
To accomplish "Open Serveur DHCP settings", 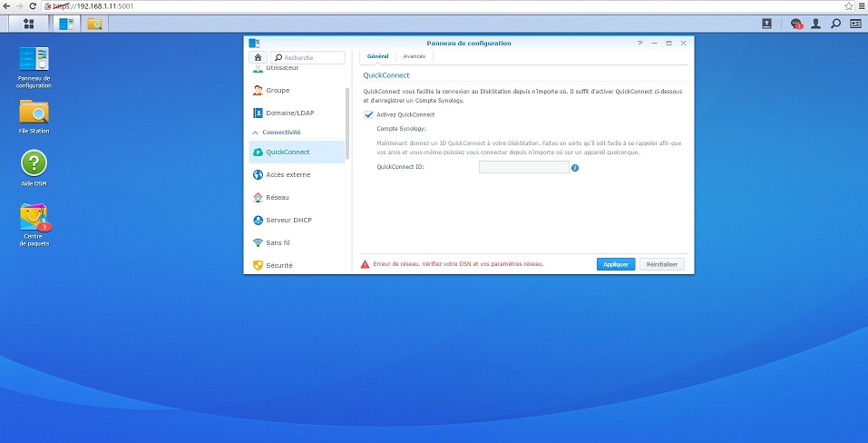I will coord(297,221).
